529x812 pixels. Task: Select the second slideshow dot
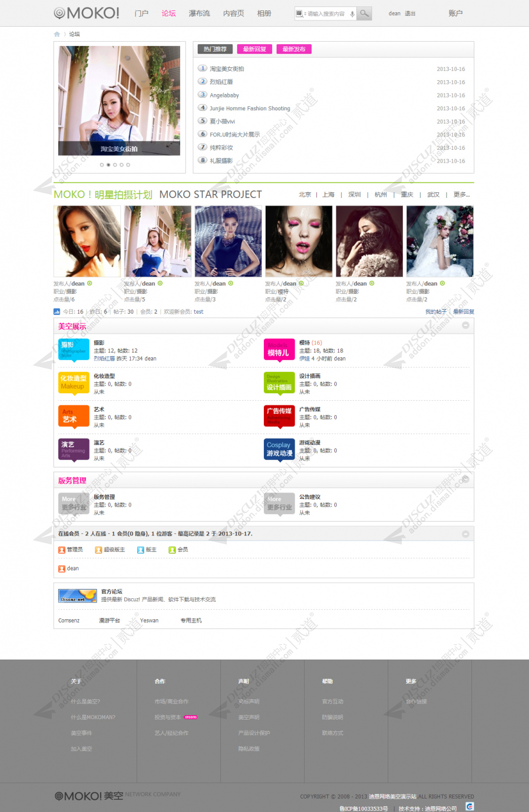click(108, 165)
